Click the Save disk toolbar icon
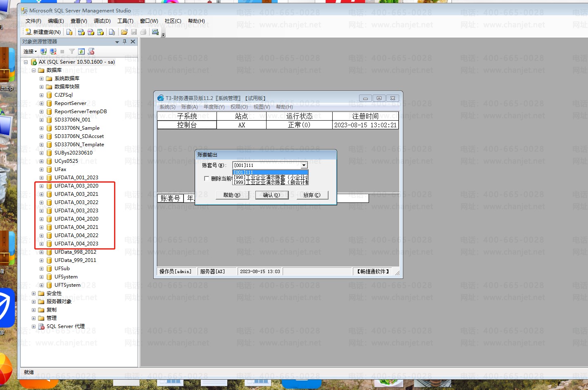The width and height of the screenshot is (588, 390). [134, 32]
